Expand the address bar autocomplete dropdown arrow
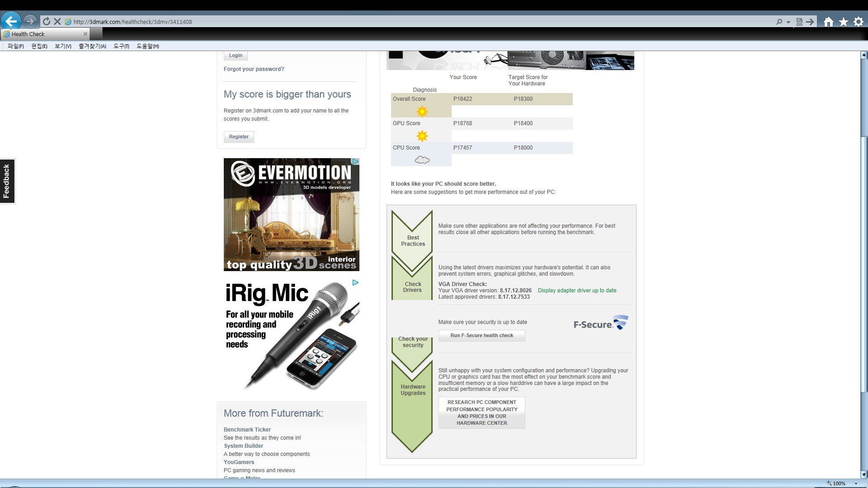Screen dimensions: 868x488 click(x=788, y=22)
